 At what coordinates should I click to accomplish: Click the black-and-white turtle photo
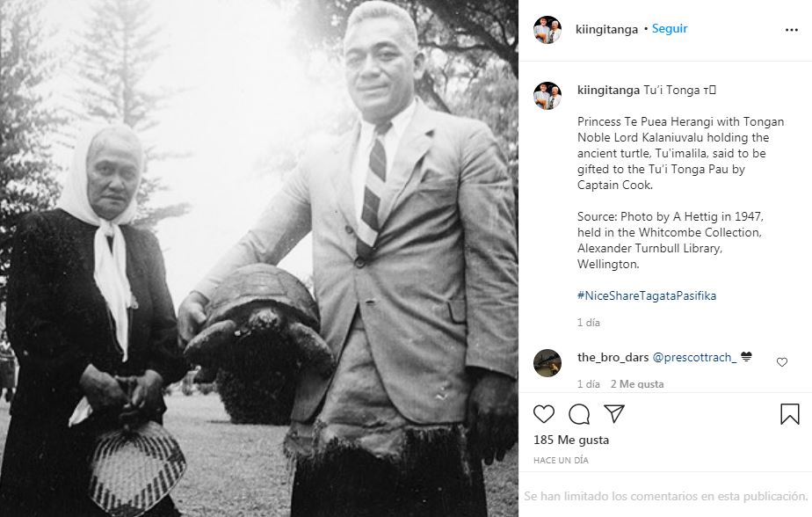259,258
